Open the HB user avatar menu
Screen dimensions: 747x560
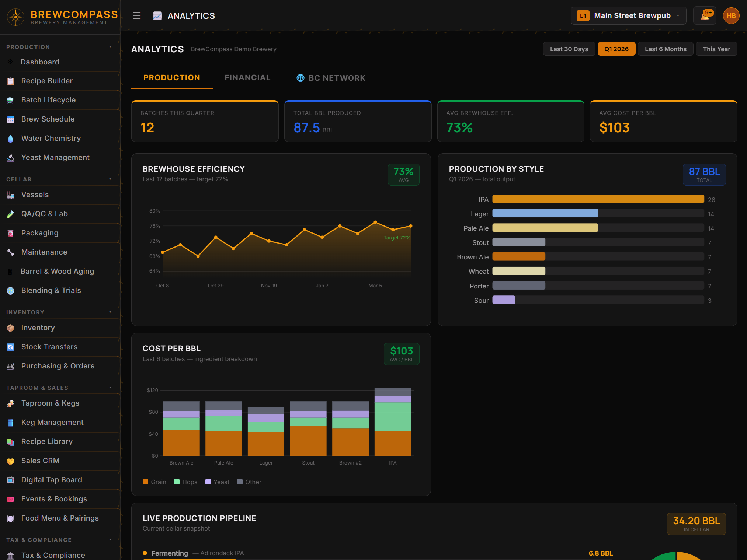[731, 16]
